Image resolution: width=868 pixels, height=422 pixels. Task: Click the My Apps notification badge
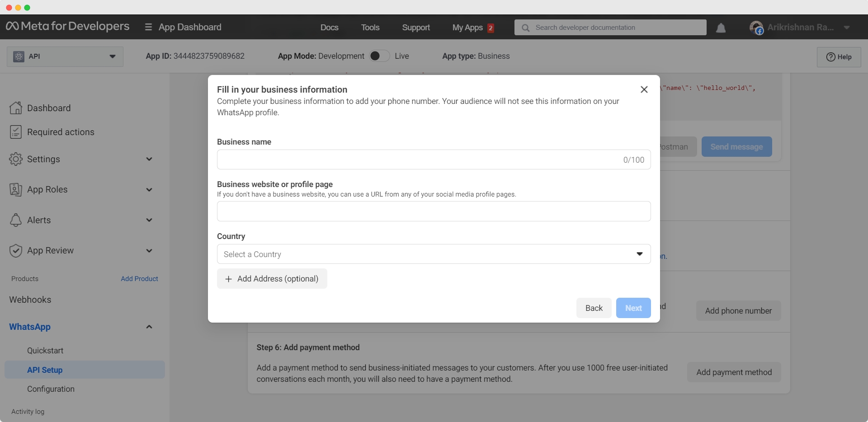[491, 28]
